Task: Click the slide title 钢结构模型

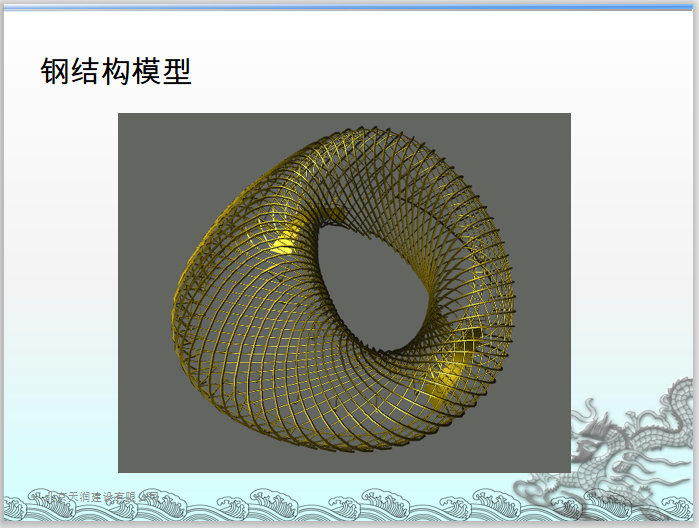Action: [x=116, y=71]
